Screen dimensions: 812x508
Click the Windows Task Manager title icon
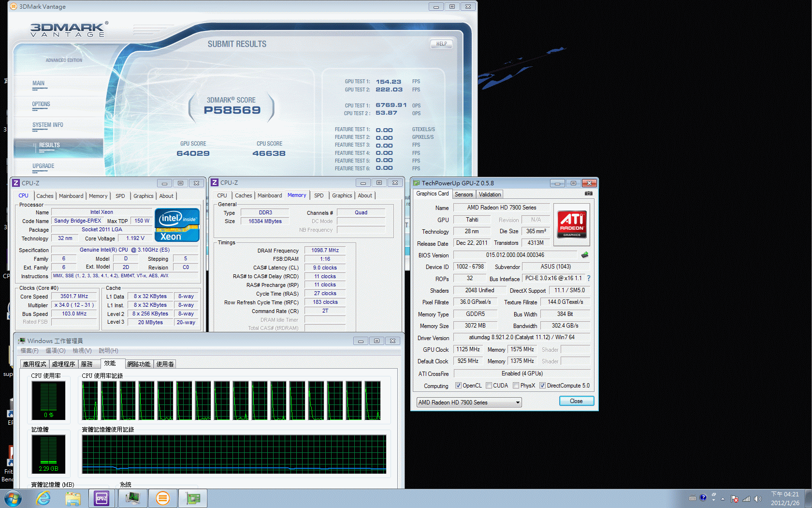(x=21, y=341)
